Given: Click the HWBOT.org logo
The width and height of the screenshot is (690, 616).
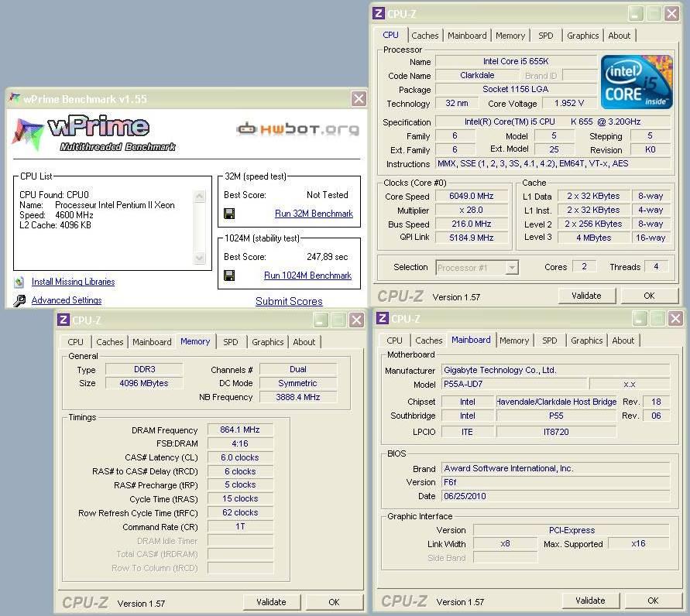Looking at the screenshot, I should click(298, 128).
